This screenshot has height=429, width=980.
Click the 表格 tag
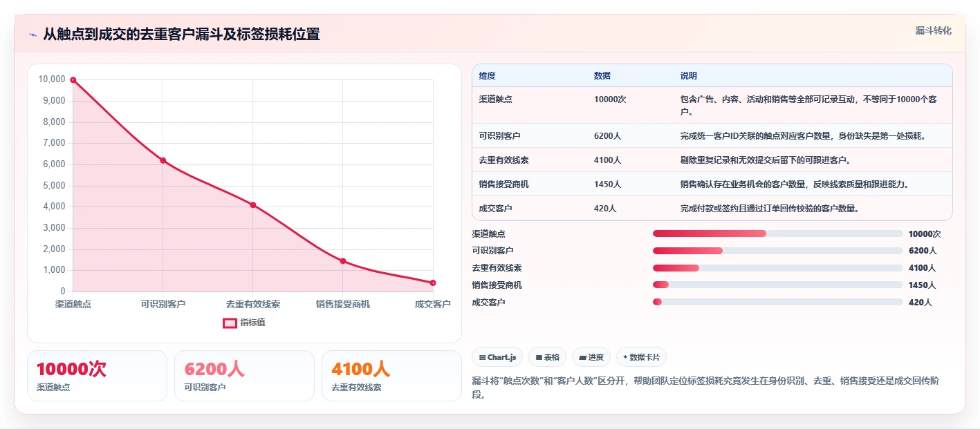point(547,357)
